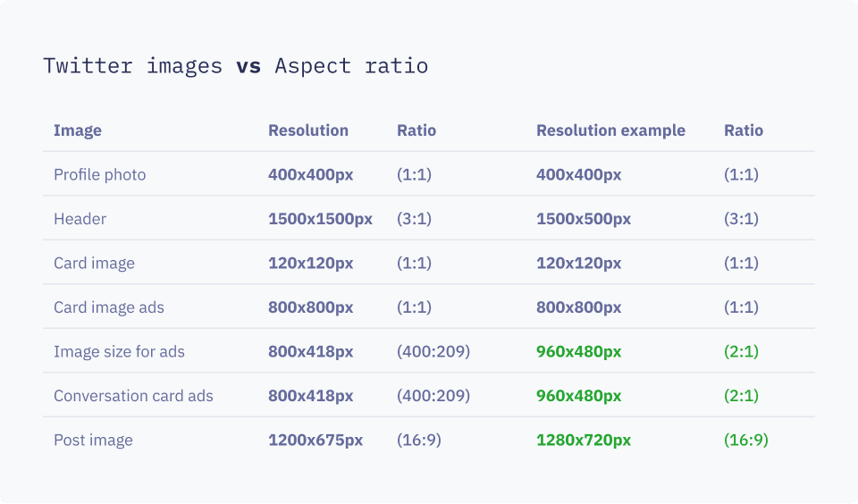Click the rightmost "Ratio" column header
The height and width of the screenshot is (504, 858).
[x=744, y=130]
